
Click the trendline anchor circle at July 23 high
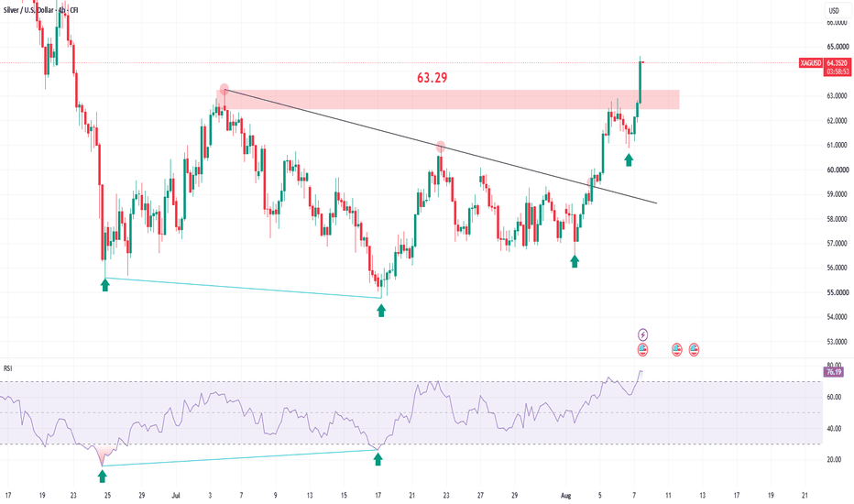(x=441, y=147)
